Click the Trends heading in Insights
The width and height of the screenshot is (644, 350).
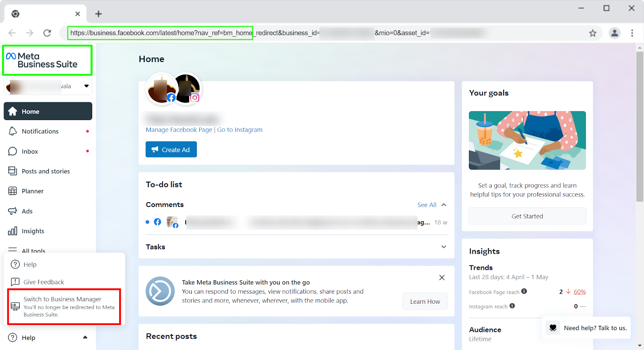click(x=481, y=267)
